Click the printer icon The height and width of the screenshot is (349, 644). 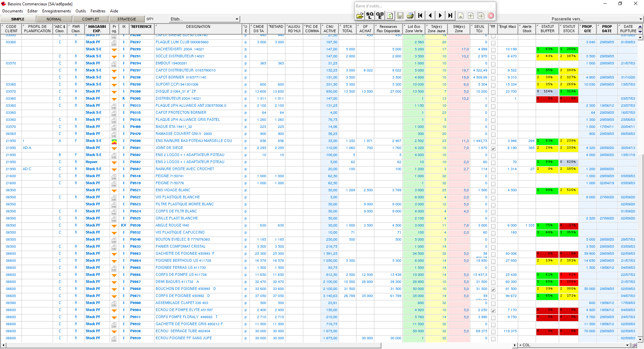tap(410, 15)
